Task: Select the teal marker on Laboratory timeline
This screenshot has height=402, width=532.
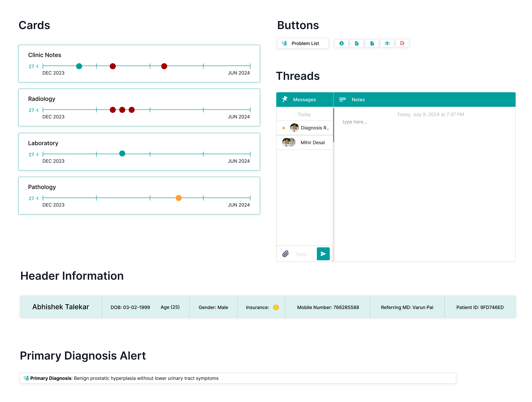Action: tap(122, 154)
